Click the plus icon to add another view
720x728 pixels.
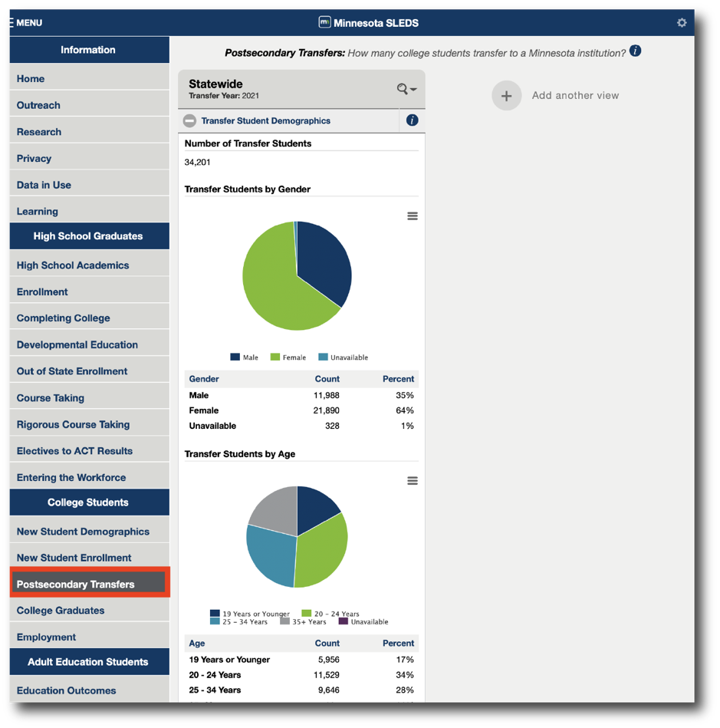pos(506,95)
